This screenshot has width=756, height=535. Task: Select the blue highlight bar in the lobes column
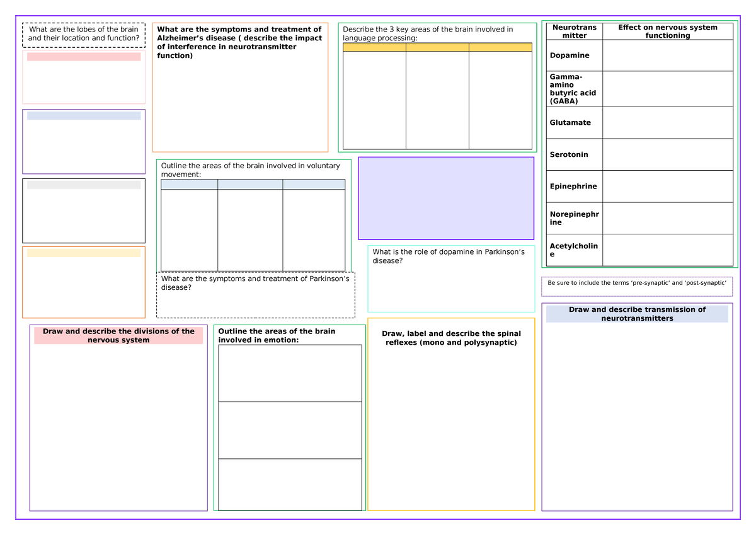[83, 115]
